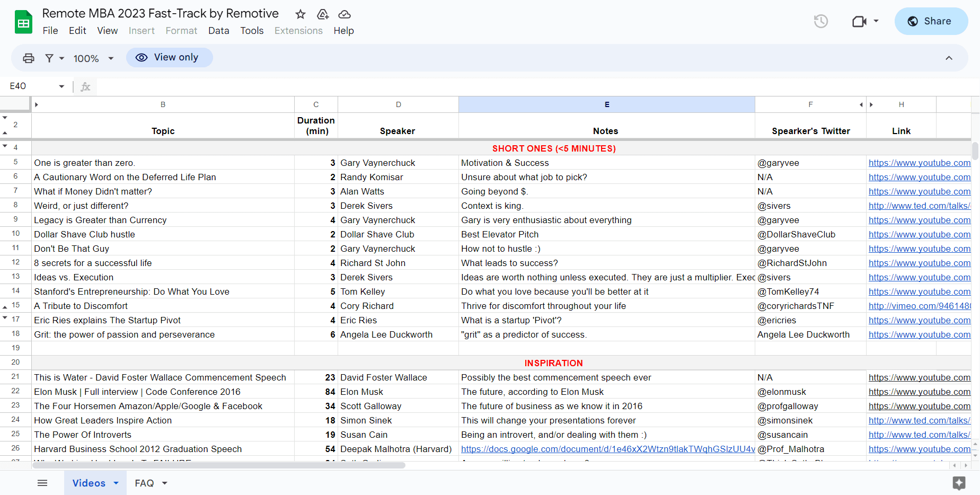980x495 pixels.
Task: Open the all sheets list icon
Action: [x=42, y=483]
